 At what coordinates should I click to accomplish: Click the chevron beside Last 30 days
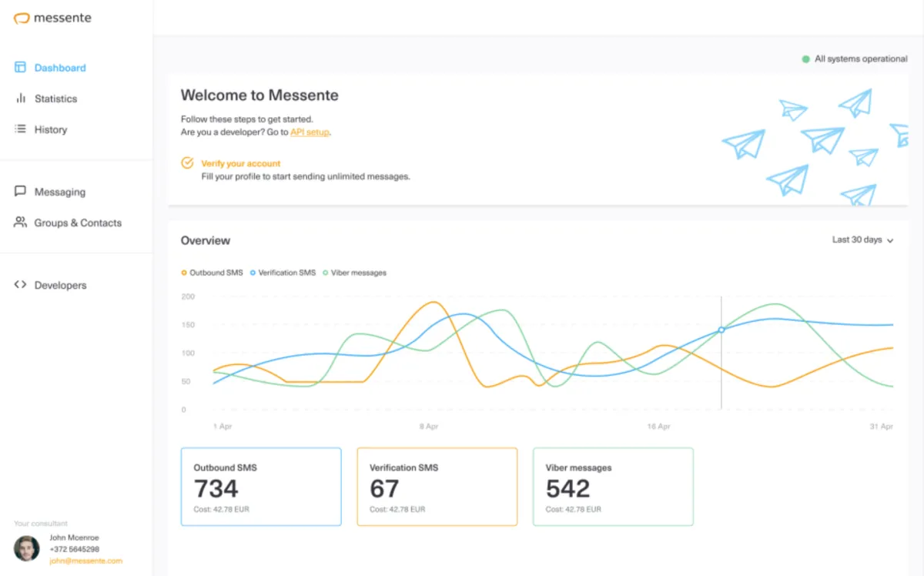[890, 240]
